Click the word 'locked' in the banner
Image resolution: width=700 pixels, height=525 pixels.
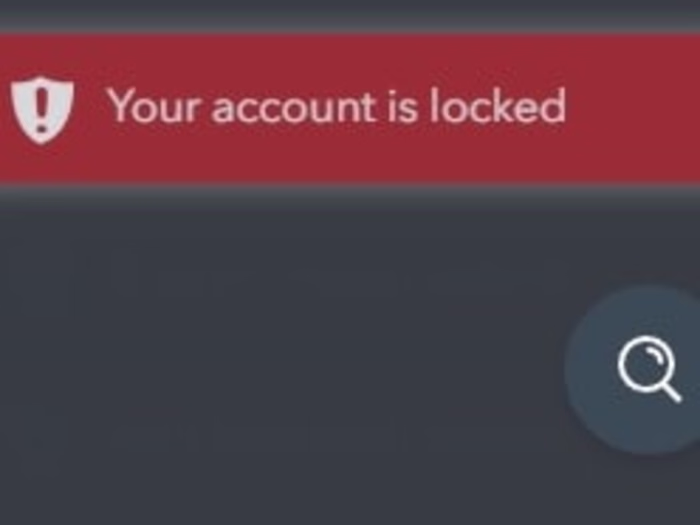click(498, 106)
